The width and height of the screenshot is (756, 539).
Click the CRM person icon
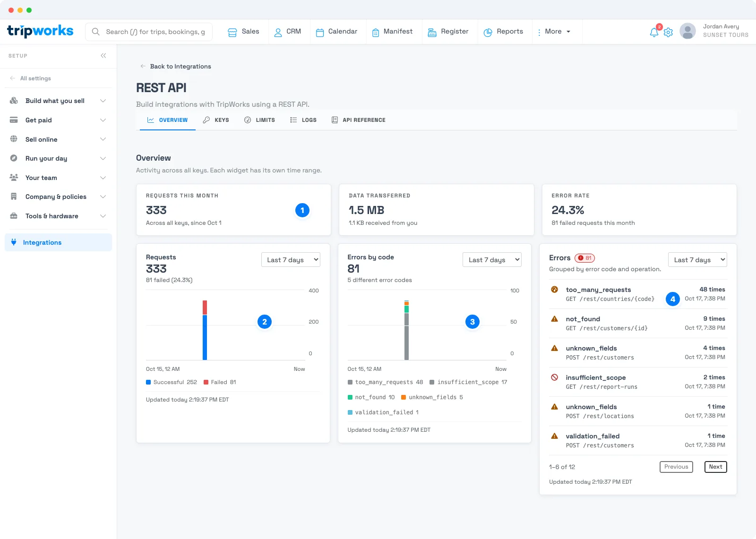click(x=278, y=32)
